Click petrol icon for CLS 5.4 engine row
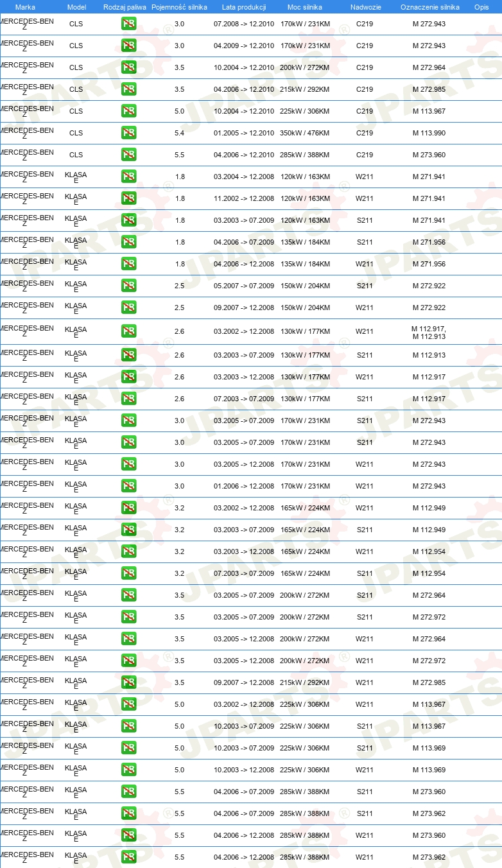This screenshot has height=868, width=502. (128, 133)
